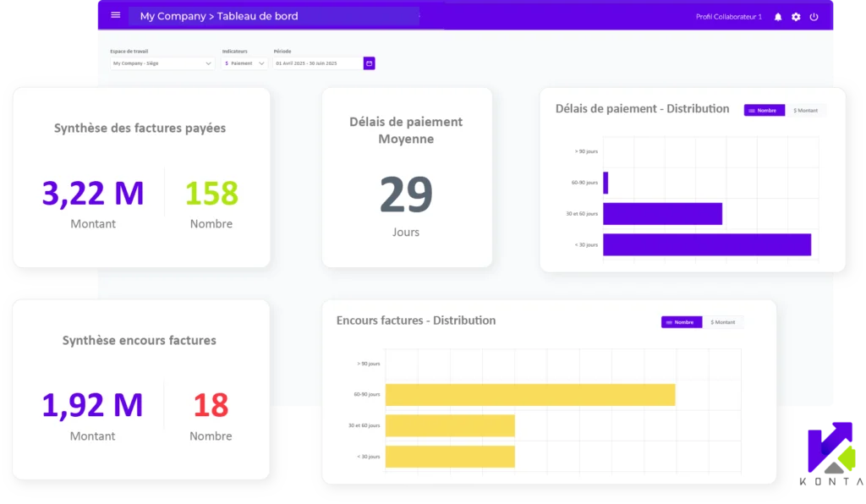The image size is (866, 504).
Task: Click the 18 outstanding invoices count
Action: [x=211, y=405]
